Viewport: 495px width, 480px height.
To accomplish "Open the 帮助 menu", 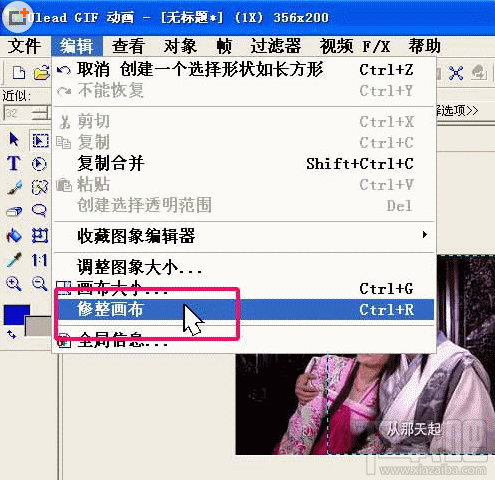I will [425, 46].
